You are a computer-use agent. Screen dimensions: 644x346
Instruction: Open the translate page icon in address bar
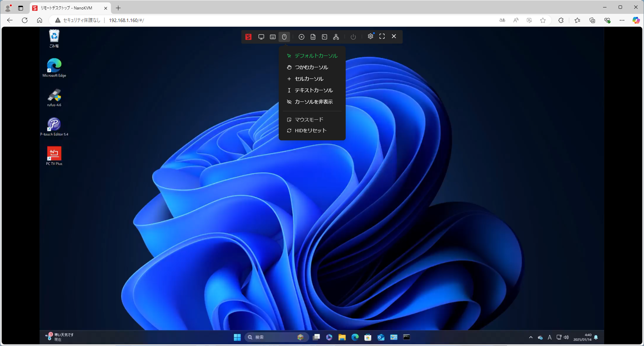point(502,20)
